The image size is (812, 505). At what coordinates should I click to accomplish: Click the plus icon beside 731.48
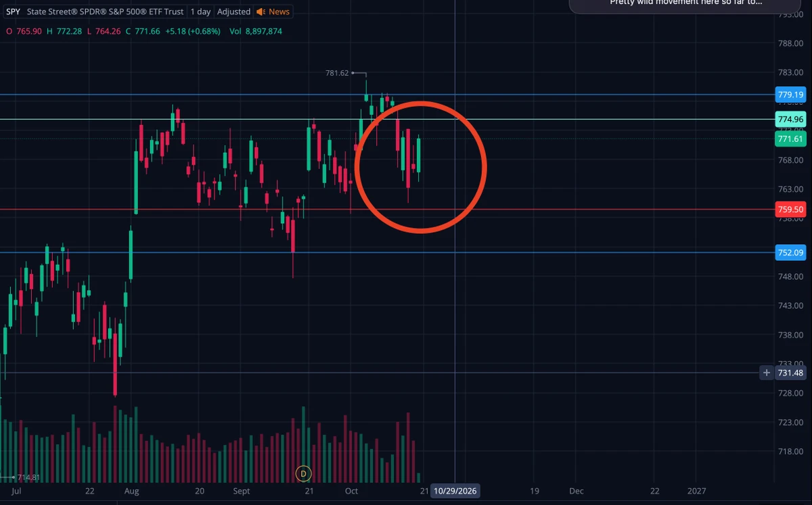(766, 372)
